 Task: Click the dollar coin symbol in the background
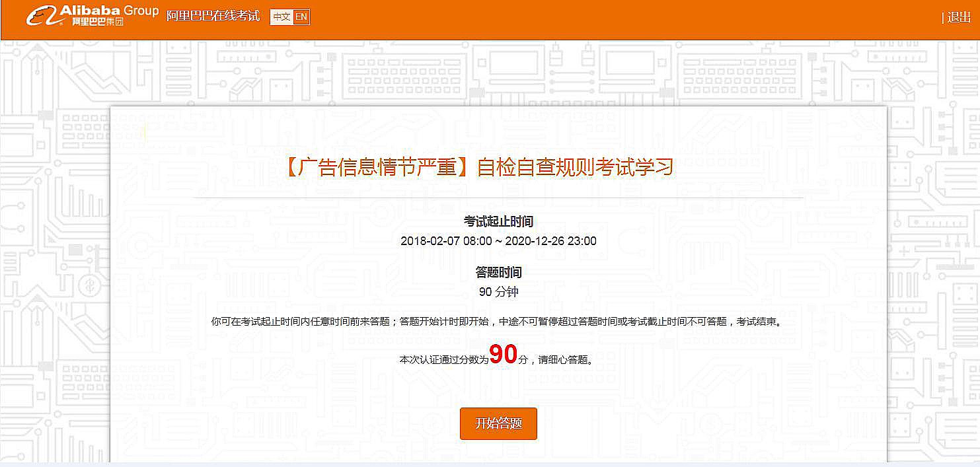point(87,285)
